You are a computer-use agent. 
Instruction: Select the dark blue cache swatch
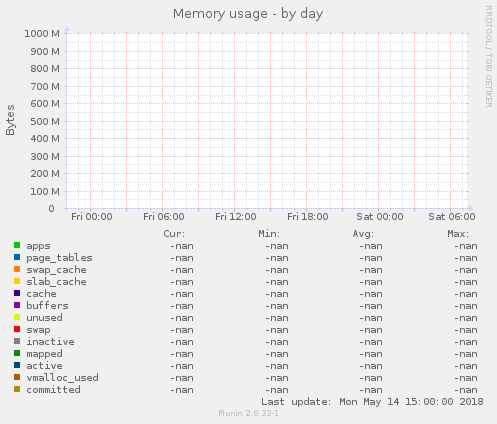pyautogui.click(x=17, y=293)
